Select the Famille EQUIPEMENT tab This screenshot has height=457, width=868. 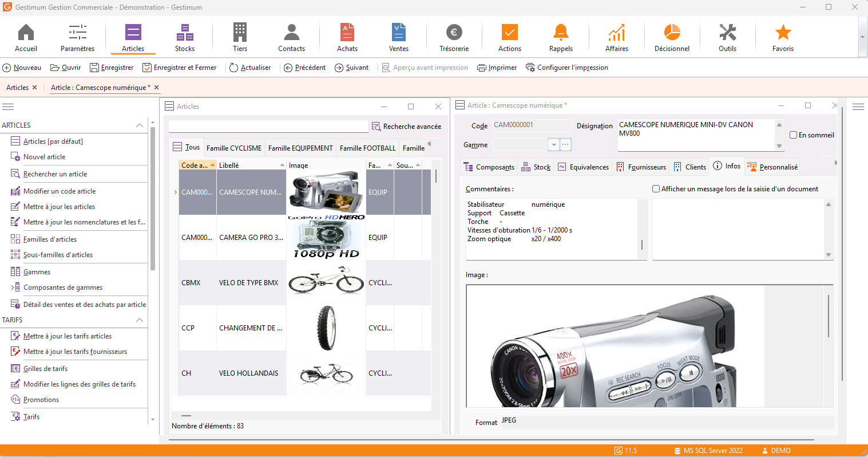coord(300,148)
